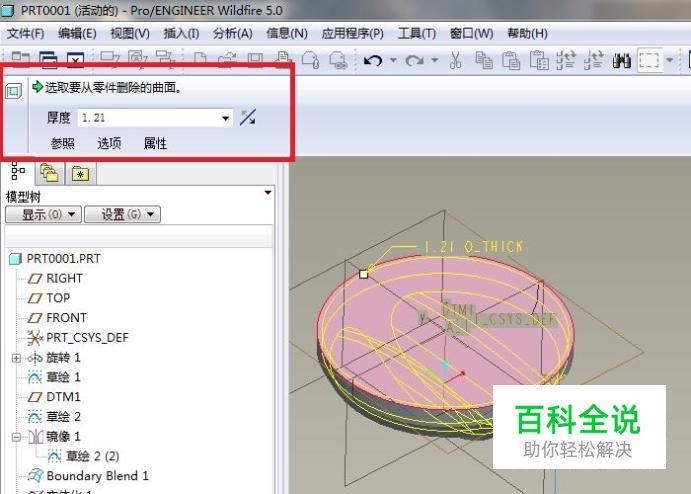Click the thickness value field 1.21
This screenshot has width=691, height=494.
pyautogui.click(x=149, y=118)
